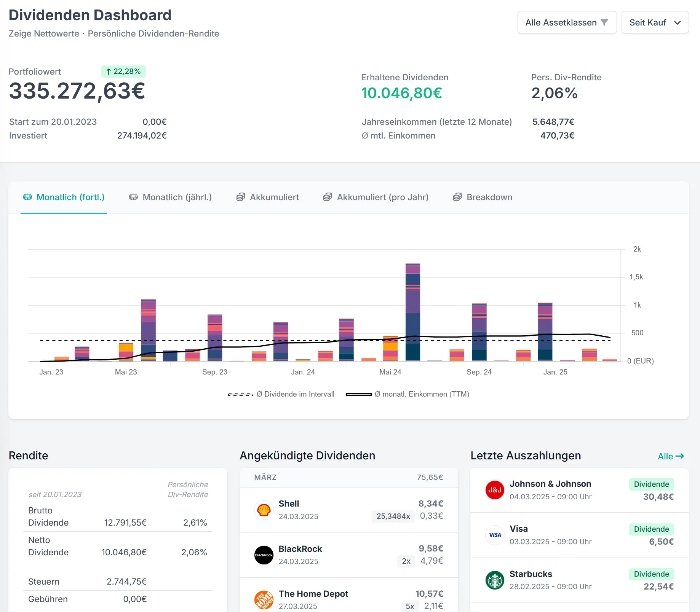Open the Alle Assetklassen filter dropdown
Screen dimensions: 700x612
click(567, 22)
